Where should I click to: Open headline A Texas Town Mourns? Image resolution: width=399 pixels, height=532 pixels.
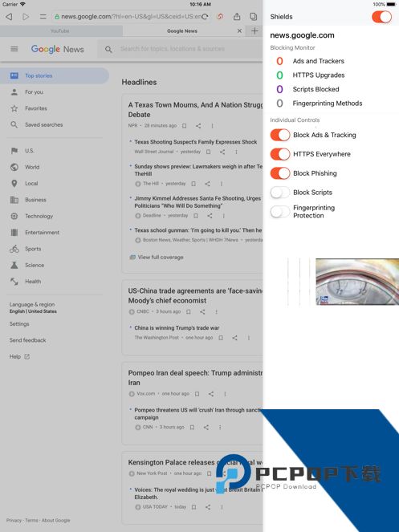click(x=195, y=110)
